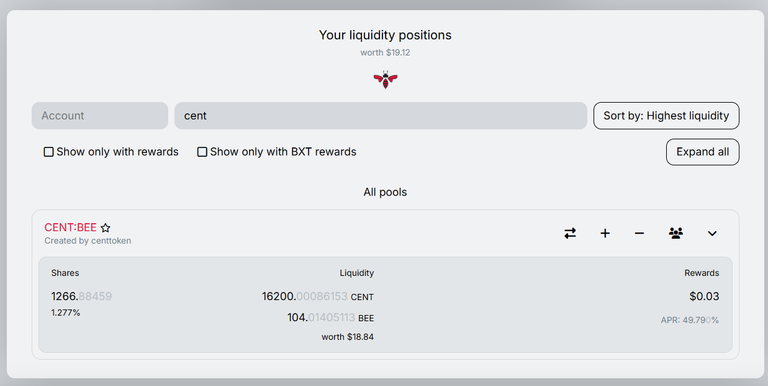This screenshot has width=768, height=386.
Task: Click the $0.03 rewards amount
Action: point(704,296)
